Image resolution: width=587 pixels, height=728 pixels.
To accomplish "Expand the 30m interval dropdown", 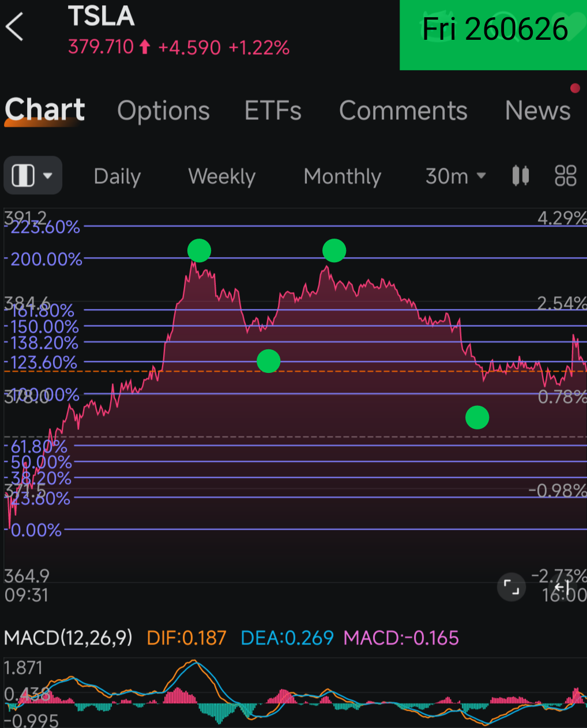I will [456, 176].
